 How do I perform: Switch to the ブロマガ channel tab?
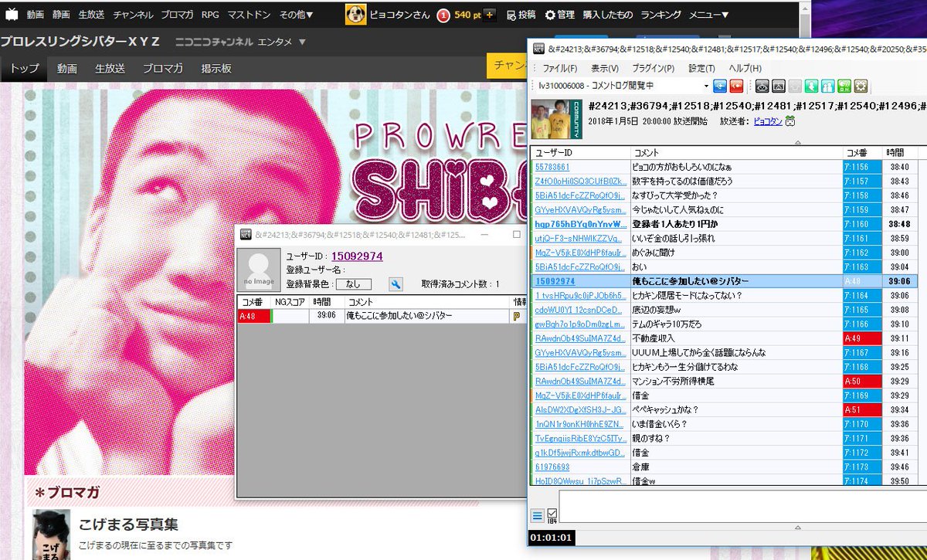coord(162,68)
